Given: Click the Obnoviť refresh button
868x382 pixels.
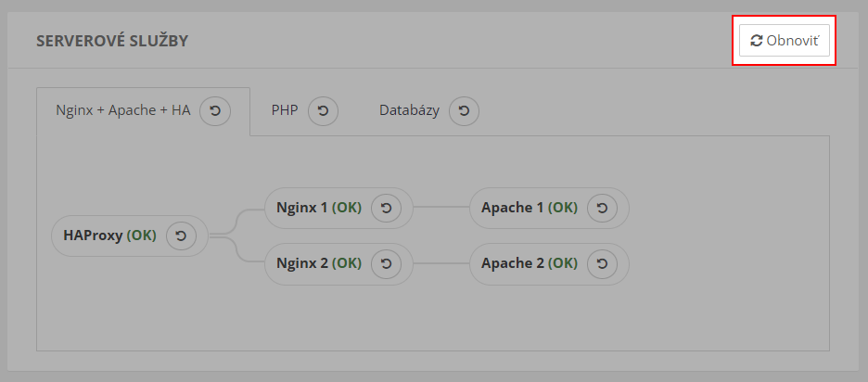Looking at the screenshot, I should point(784,41).
